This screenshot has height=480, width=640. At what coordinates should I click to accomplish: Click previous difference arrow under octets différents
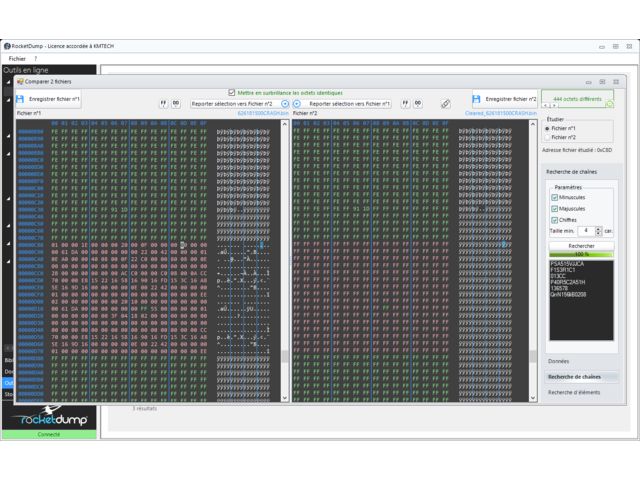point(546,106)
